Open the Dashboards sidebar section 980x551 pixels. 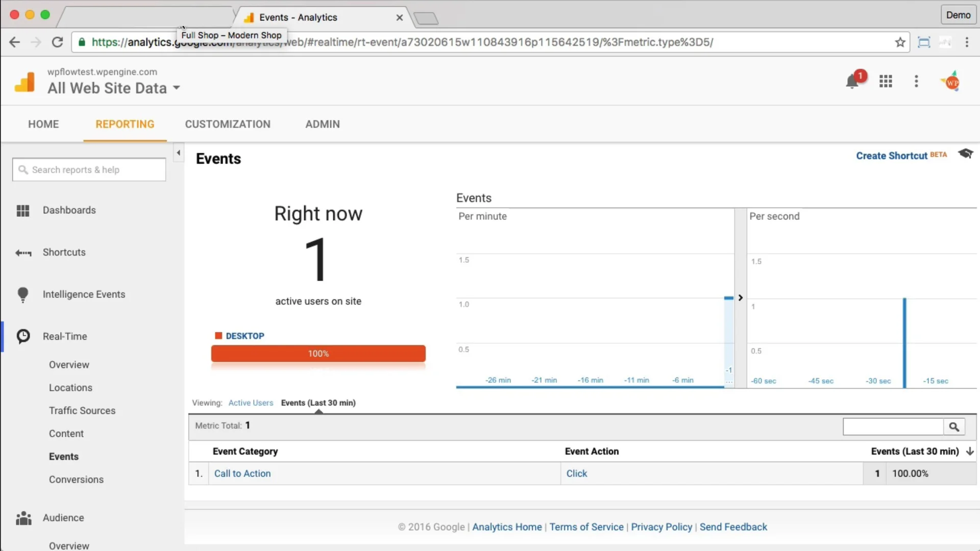coord(69,210)
